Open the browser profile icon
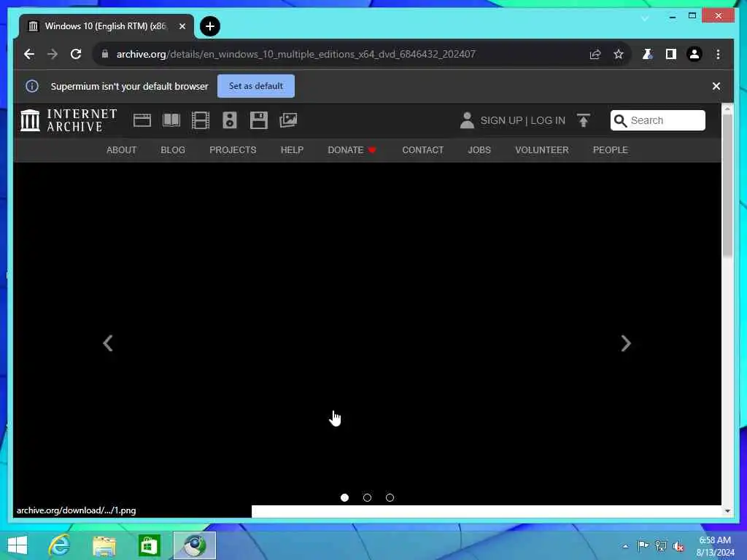 click(694, 54)
